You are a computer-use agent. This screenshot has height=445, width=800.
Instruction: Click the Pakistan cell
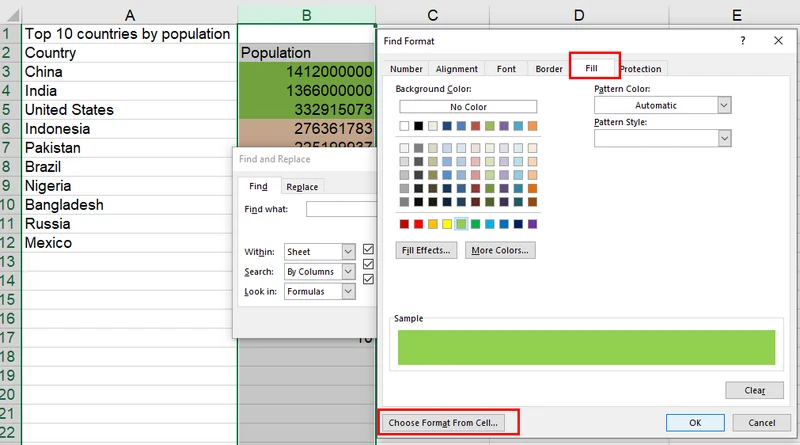click(x=130, y=148)
